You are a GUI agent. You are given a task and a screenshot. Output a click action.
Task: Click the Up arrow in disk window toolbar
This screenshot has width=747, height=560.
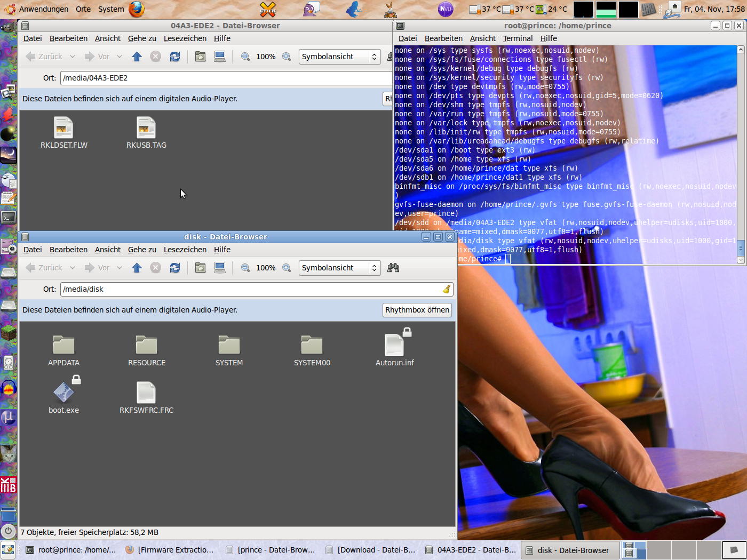(137, 268)
